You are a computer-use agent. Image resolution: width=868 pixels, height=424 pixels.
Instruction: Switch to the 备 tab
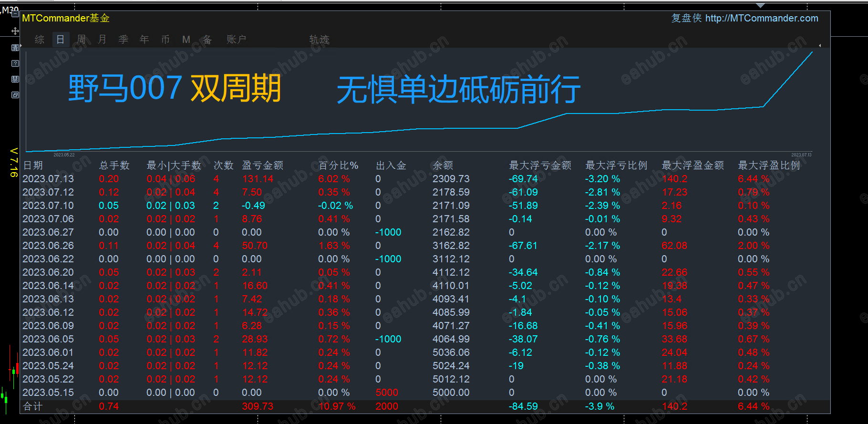coord(207,40)
